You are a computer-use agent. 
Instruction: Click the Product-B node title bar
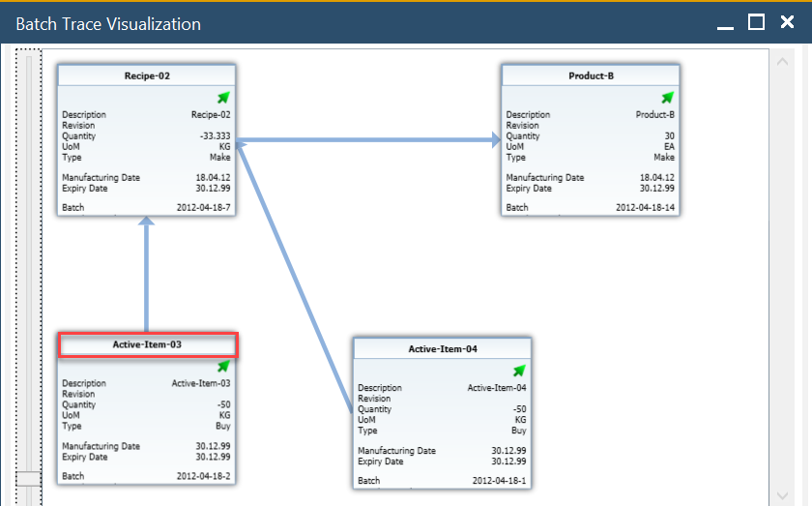pos(591,75)
